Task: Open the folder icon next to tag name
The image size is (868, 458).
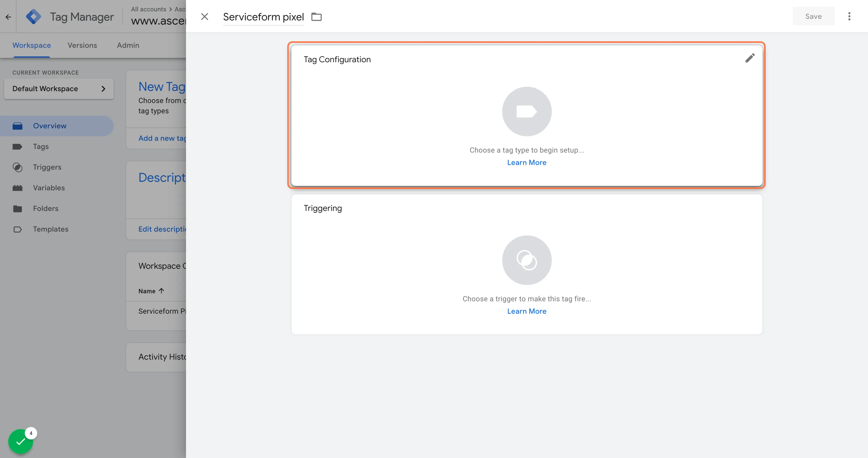Action: pos(316,17)
